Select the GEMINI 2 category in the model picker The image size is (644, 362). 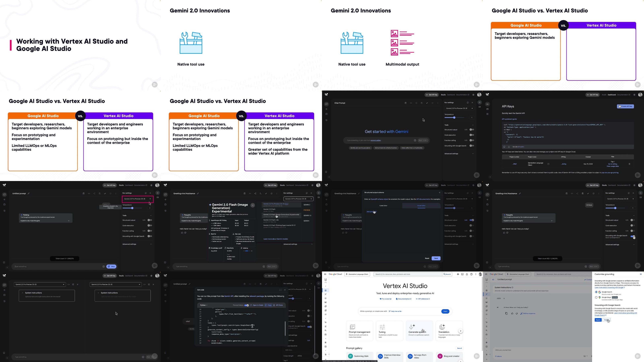click(x=307, y=205)
